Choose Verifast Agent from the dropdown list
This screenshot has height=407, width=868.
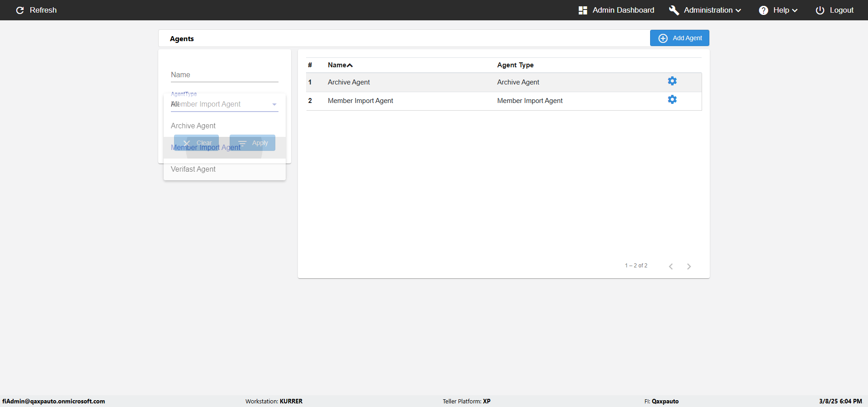coord(225,169)
